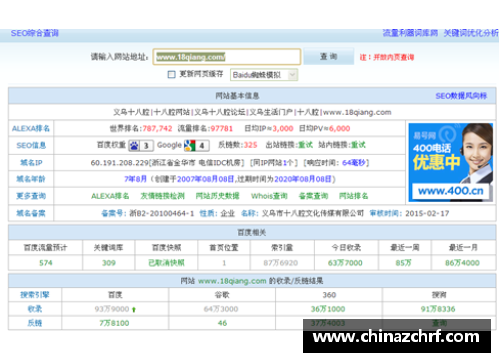This screenshot has height=362, width=500.
Task: Click the 首页位置 value 1
Action: (x=224, y=263)
